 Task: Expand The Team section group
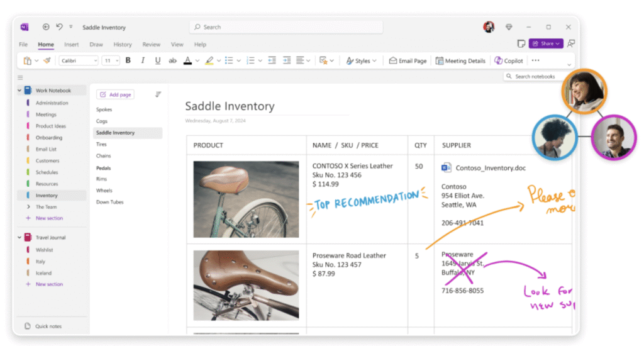[28, 207]
